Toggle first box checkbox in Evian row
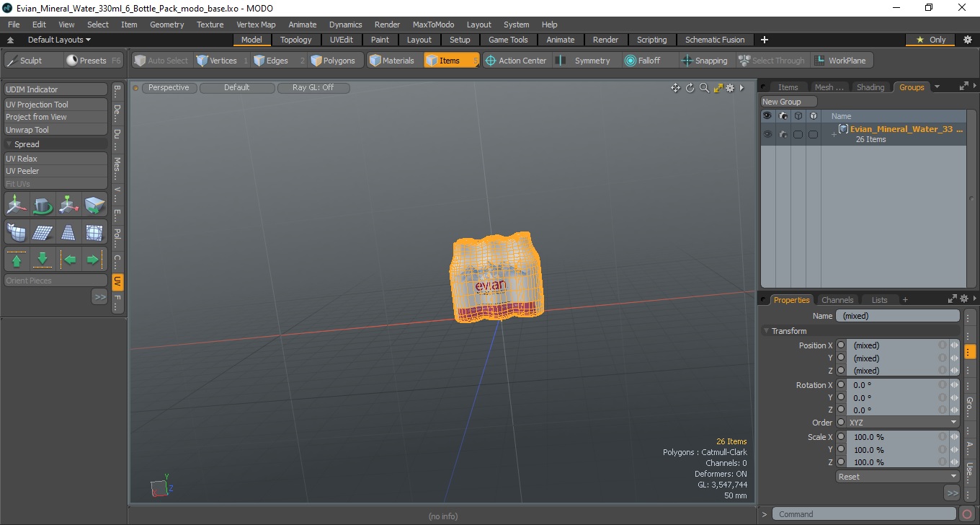980x525 pixels. point(798,134)
